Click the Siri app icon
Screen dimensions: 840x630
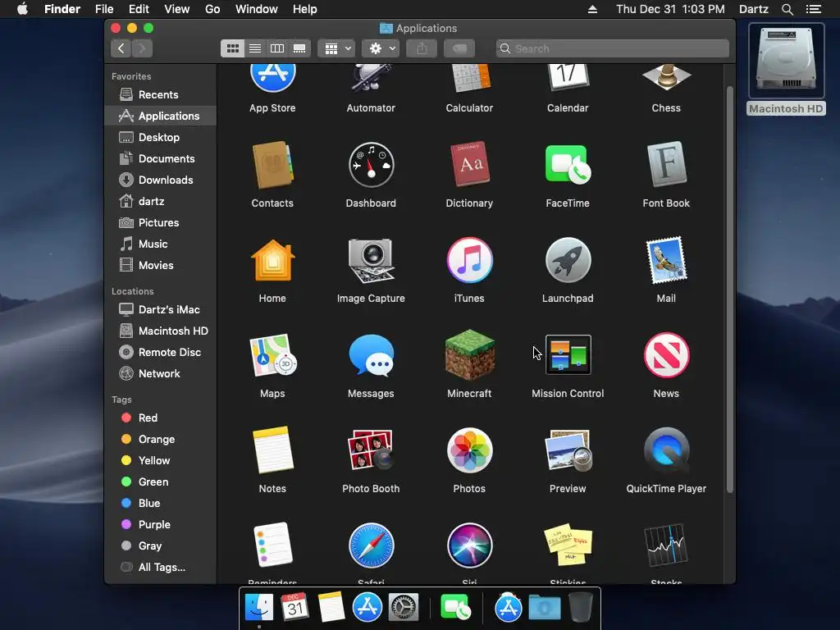[x=469, y=546]
